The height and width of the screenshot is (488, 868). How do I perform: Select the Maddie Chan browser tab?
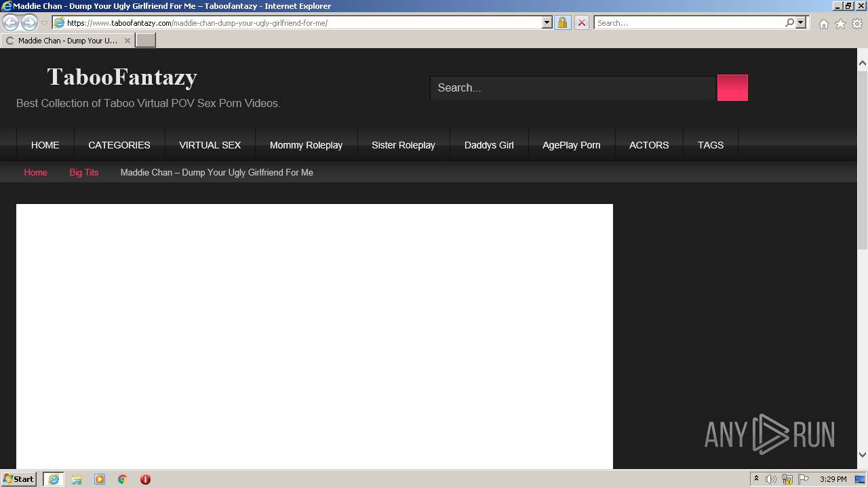67,41
